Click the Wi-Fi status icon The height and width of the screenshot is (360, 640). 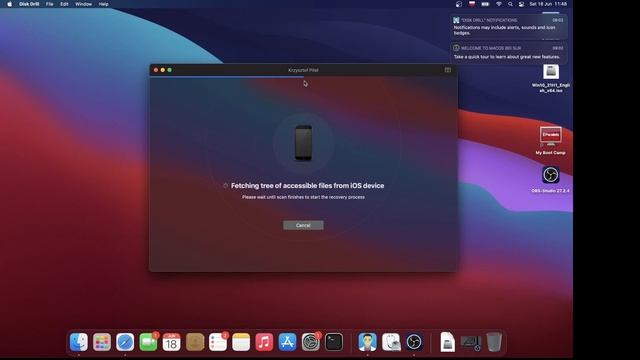[498, 4]
